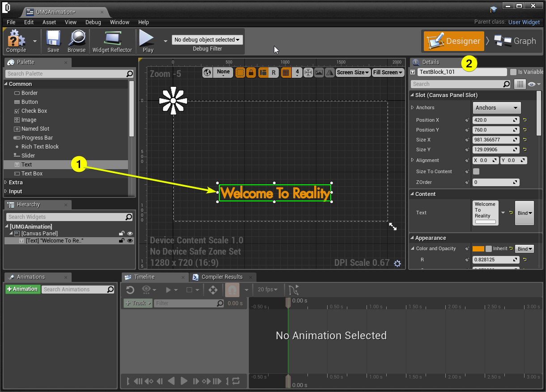Click the DPI Scale settings gear
Image resolution: width=546 pixels, height=392 pixels.
point(397,264)
